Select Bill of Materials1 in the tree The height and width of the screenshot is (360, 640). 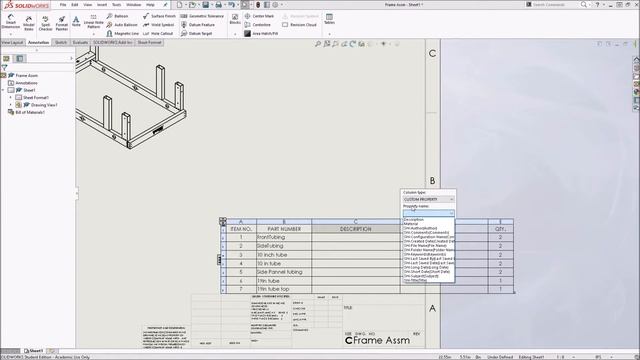point(30,112)
